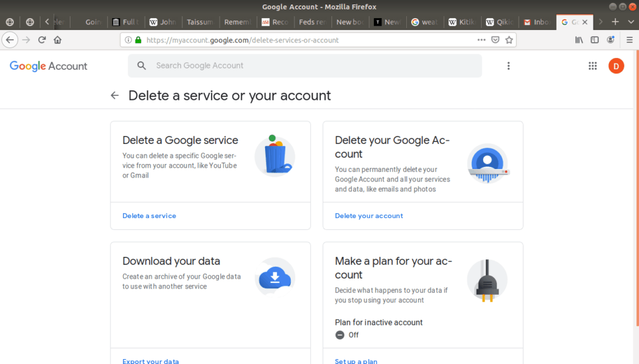Screen dimensions: 639x364
Task: Switch to the Reco tab
Action: 275,22
